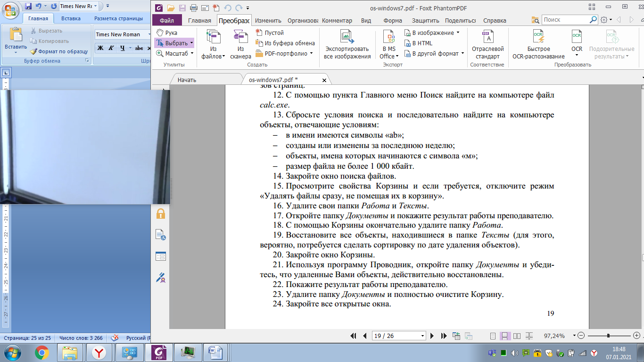
Task: Open the Вид ribbon tab in Foxit
Action: [366, 20]
